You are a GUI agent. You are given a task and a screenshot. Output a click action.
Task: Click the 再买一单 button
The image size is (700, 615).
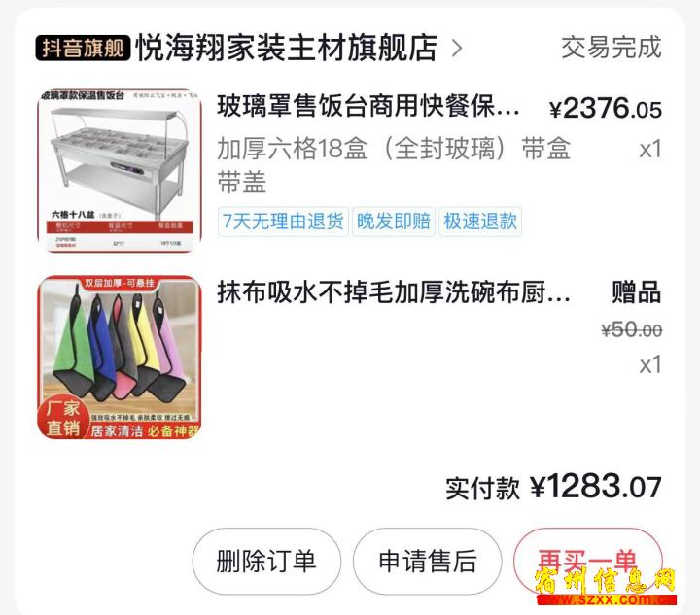[587, 561]
